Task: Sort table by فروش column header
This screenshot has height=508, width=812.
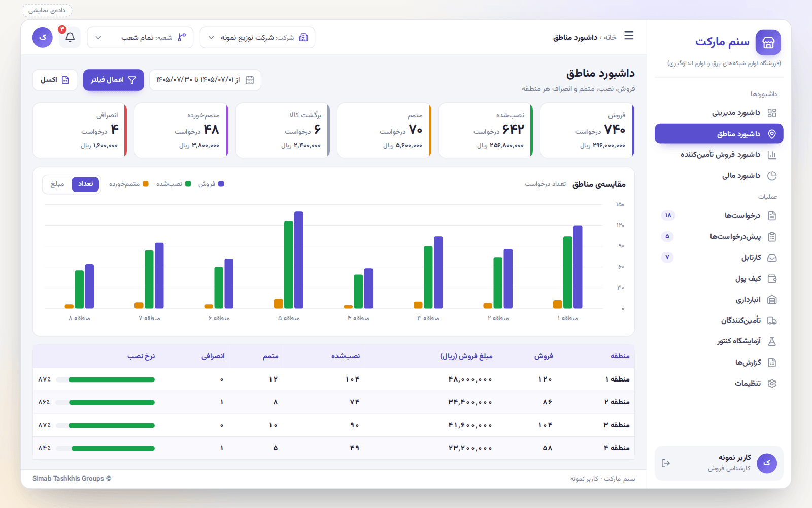Action: point(543,356)
